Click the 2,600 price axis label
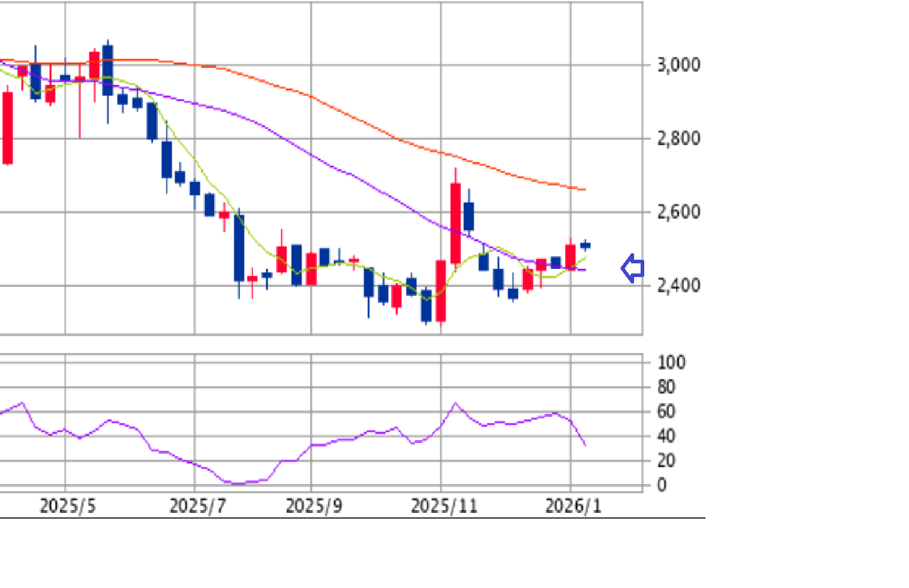909x588 pixels. [678, 212]
